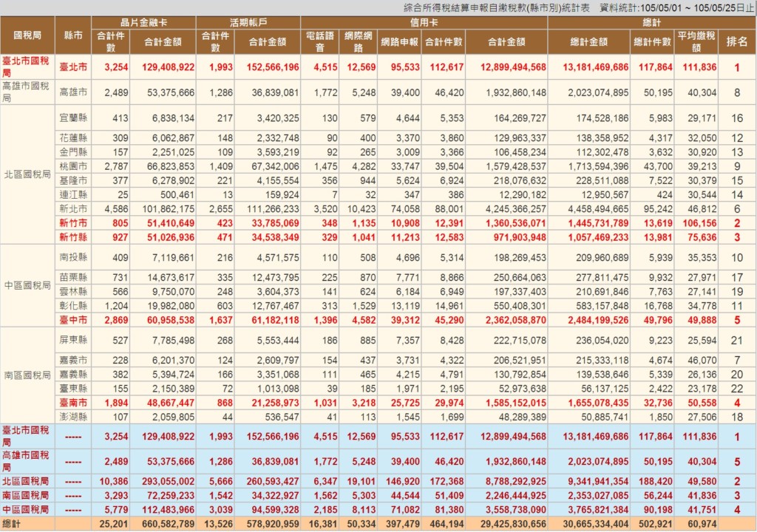Click the 網路申報 column header

399,41
